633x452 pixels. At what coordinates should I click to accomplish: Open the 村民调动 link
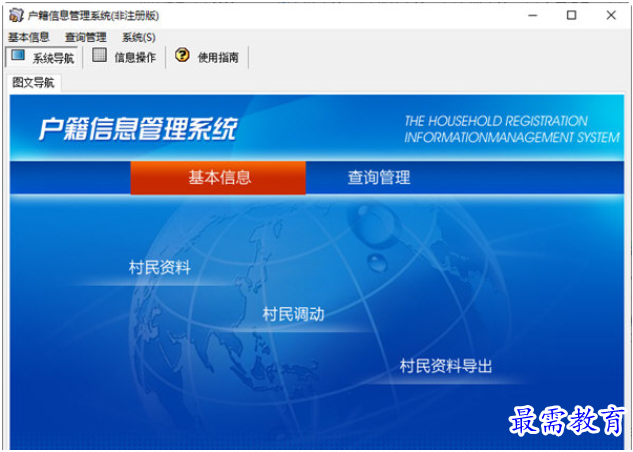(293, 314)
